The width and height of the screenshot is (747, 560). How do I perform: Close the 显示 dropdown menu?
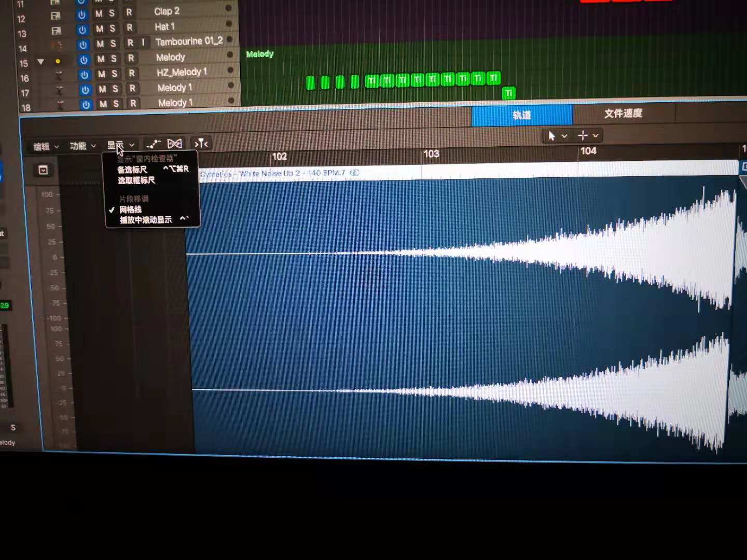(120, 145)
